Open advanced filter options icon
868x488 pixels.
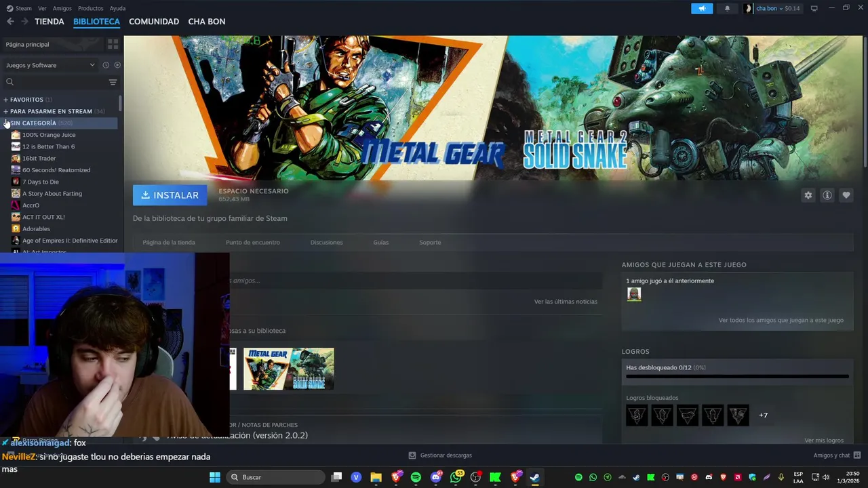click(x=113, y=82)
